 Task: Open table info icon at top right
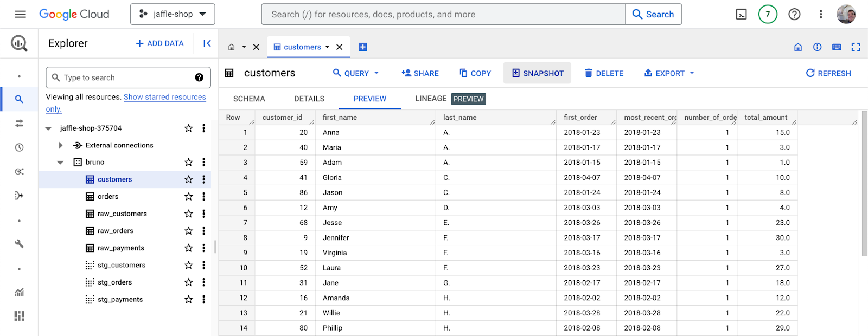[817, 47]
